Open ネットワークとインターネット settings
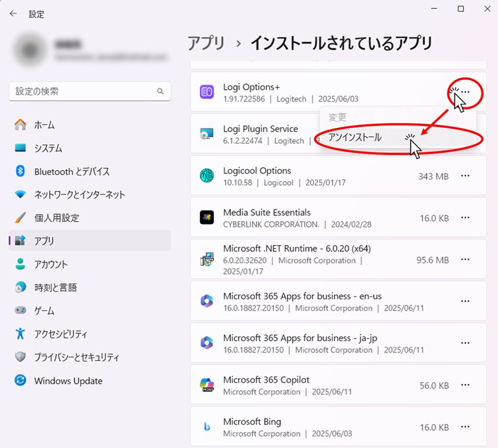This screenshot has height=448, width=498. click(x=90, y=194)
